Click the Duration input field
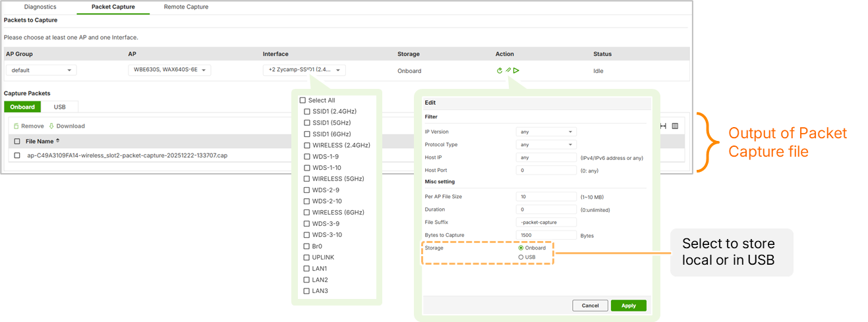The height and width of the screenshot is (322, 868). (546, 209)
